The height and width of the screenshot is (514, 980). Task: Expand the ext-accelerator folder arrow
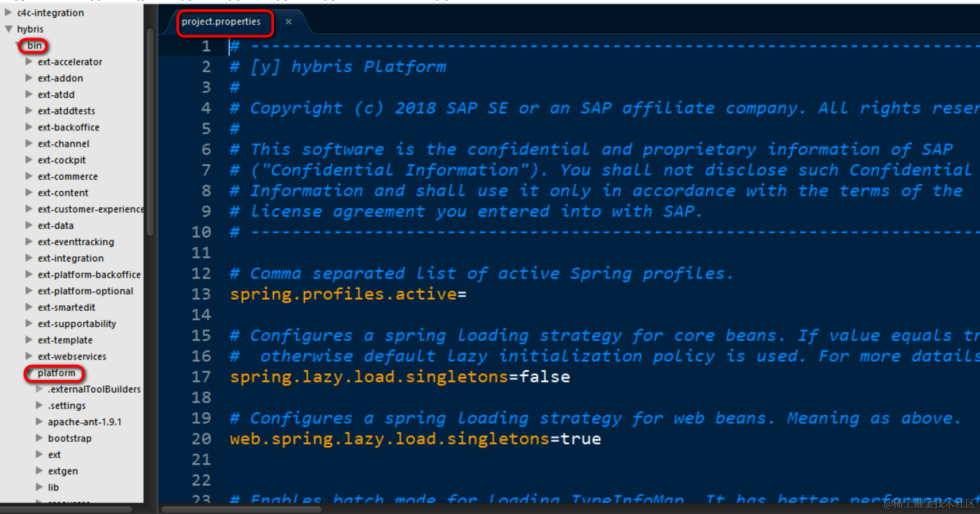click(x=29, y=61)
